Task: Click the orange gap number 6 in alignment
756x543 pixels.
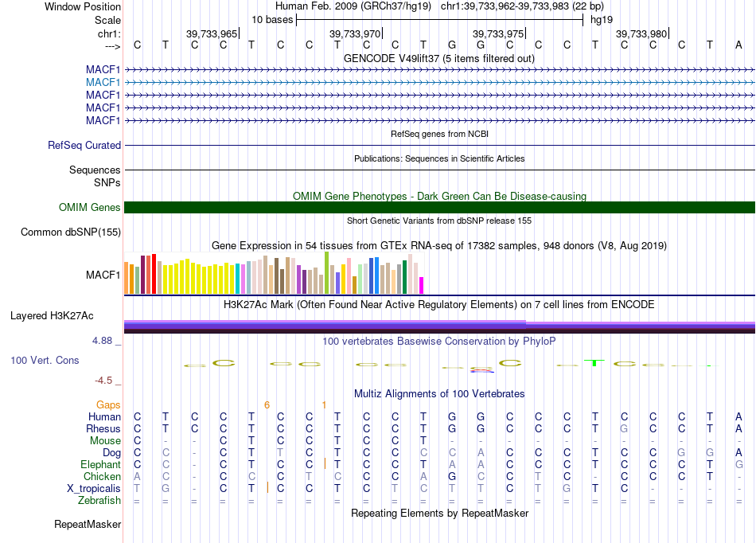Action: coord(267,405)
